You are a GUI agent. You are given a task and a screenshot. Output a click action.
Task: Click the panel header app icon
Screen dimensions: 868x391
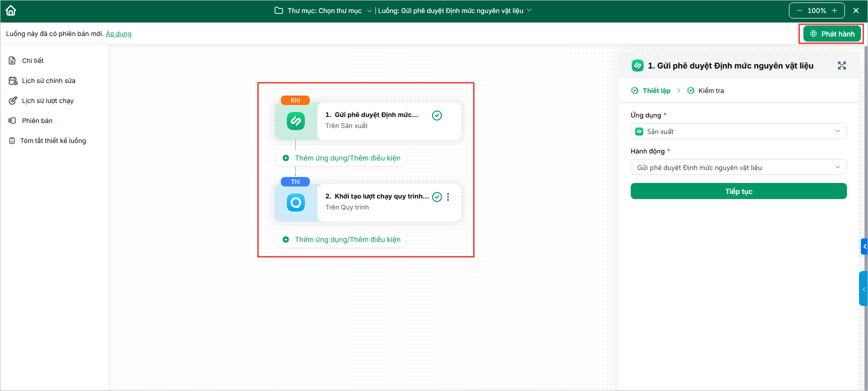coord(637,65)
